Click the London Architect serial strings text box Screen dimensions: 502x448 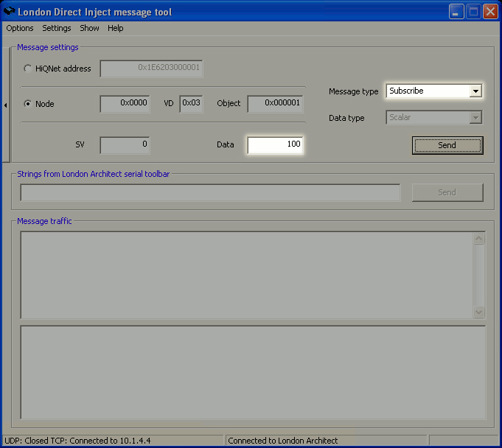(210, 192)
